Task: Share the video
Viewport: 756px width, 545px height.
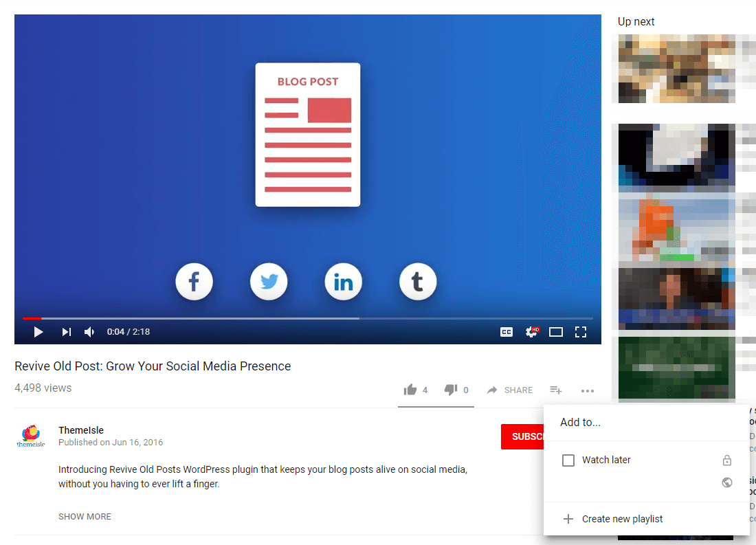Action: point(510,390)
